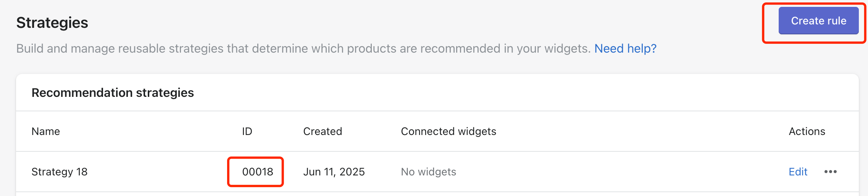Image resolution: width=868 pixels, height=196 pixels.
Task: Edit Strategy 18
Action: coord(798,172)
